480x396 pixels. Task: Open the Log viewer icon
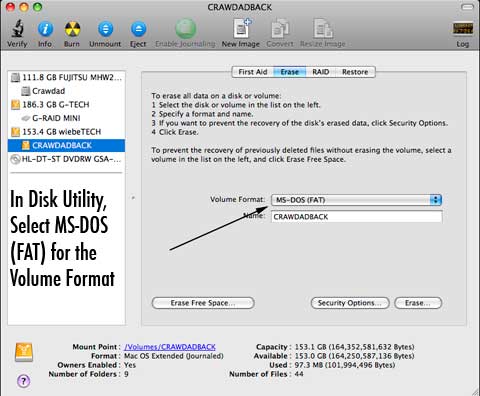pos(463,29)
